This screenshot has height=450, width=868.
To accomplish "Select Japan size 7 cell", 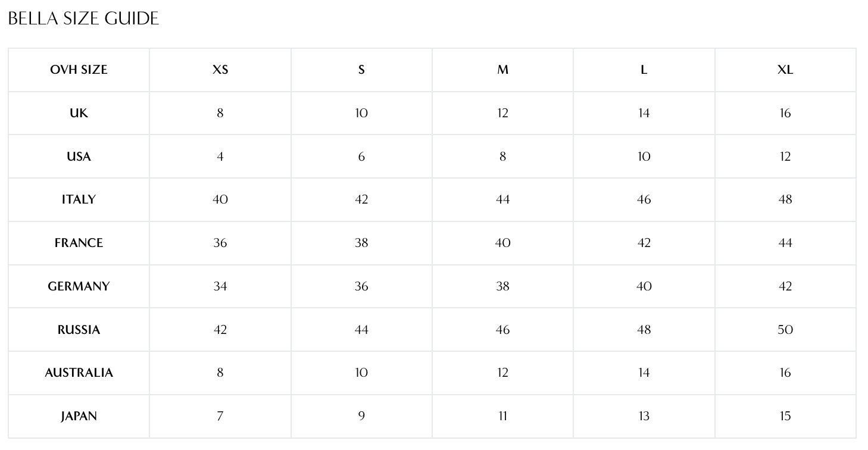I will [220, 416].
